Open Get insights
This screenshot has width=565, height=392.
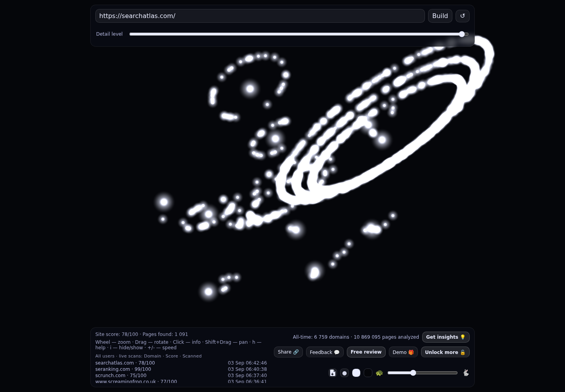(x=446, y=337)
